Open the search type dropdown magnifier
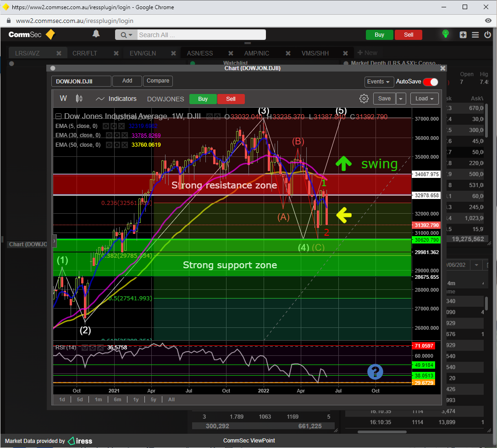This screenshot has height=448, width=497. 126,35
